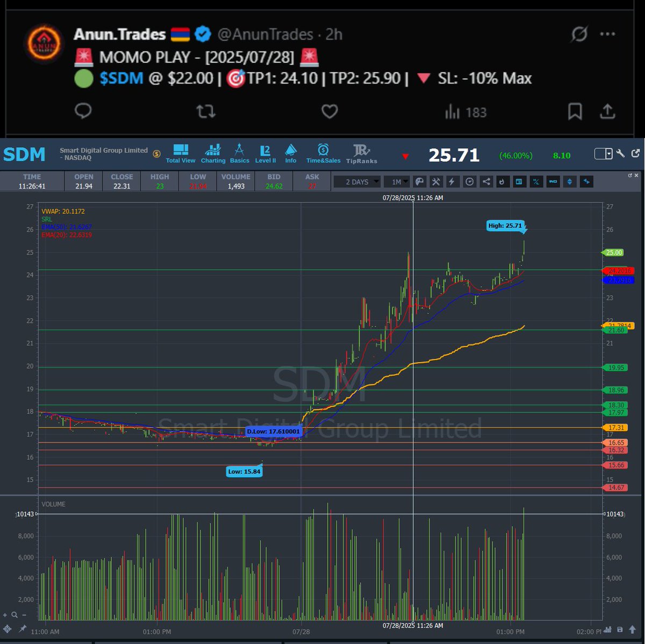Click the last price 25.71
Screen dimensions: 645x644
click(x=454, y=155)
